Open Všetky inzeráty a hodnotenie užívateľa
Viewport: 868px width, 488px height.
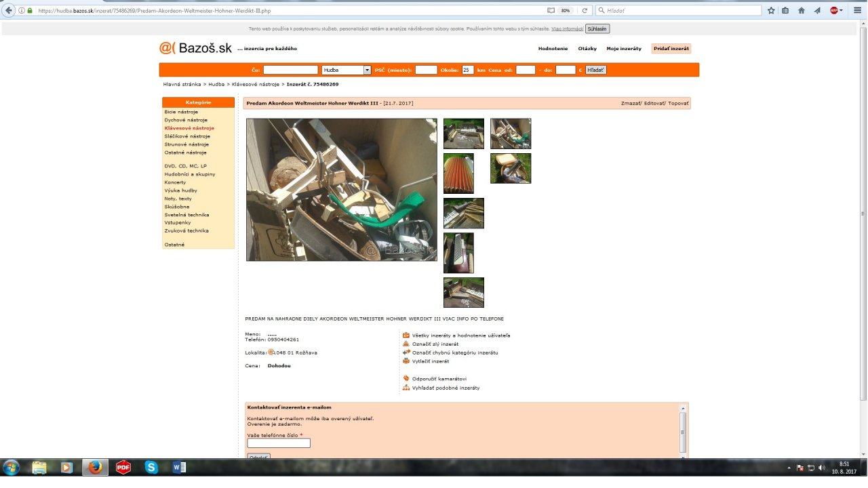click(461, 335)
